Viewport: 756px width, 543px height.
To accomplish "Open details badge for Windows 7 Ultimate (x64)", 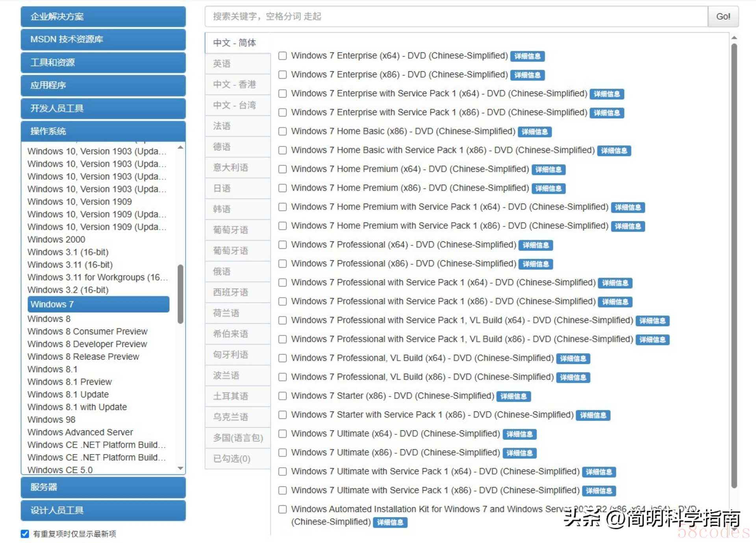I will [519, 434].
